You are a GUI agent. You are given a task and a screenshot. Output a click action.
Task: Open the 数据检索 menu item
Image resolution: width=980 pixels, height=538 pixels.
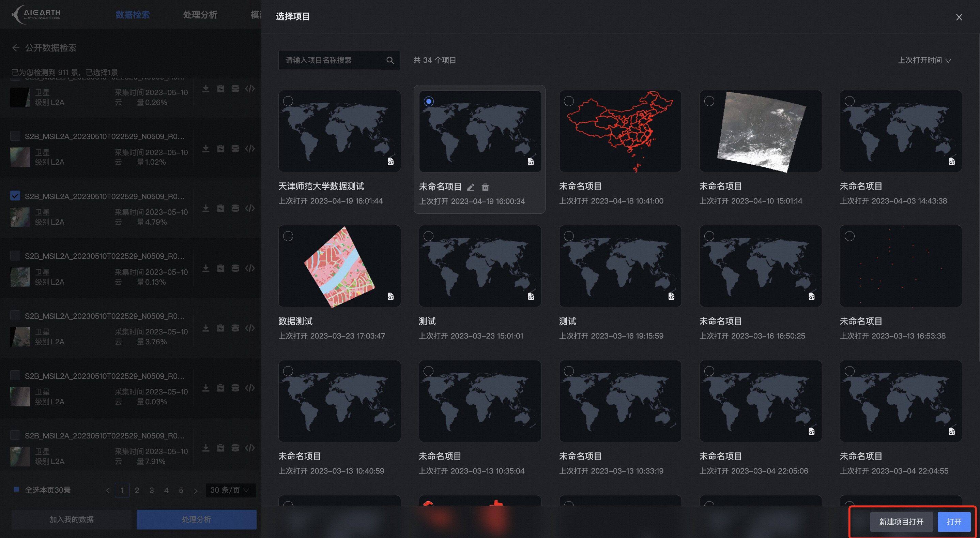(133, 15)
